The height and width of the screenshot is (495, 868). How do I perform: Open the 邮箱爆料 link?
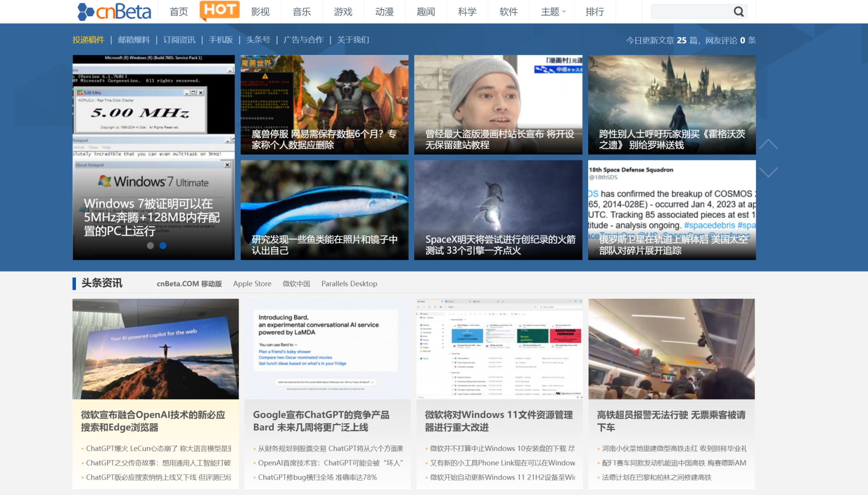point(134,40)
